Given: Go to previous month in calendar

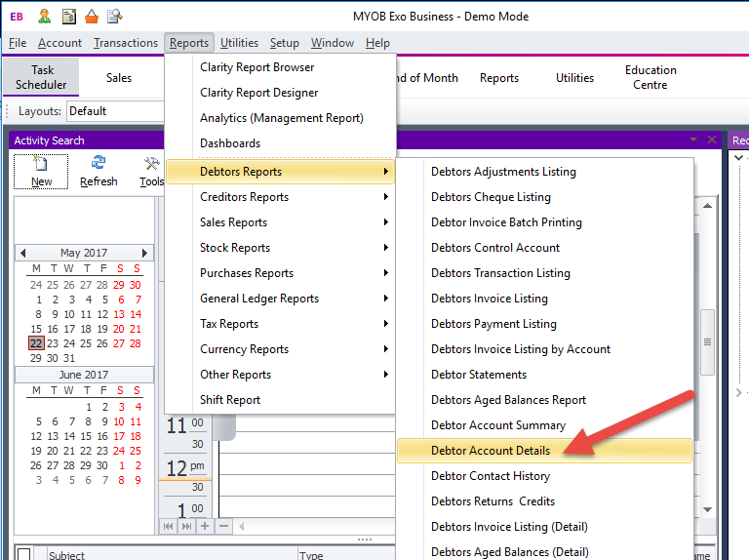Looking at the screenshot, I should (22, 253).
